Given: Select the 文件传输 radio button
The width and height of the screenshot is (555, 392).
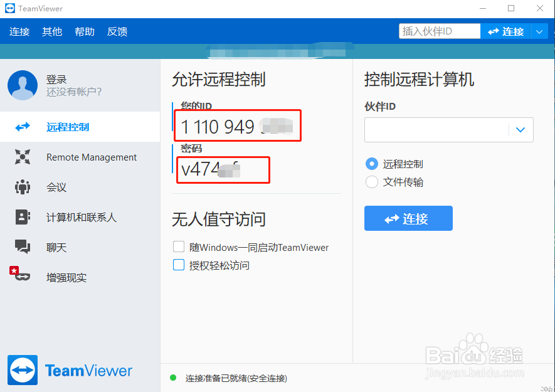Looking at the screenshot, I should [372, 182].
